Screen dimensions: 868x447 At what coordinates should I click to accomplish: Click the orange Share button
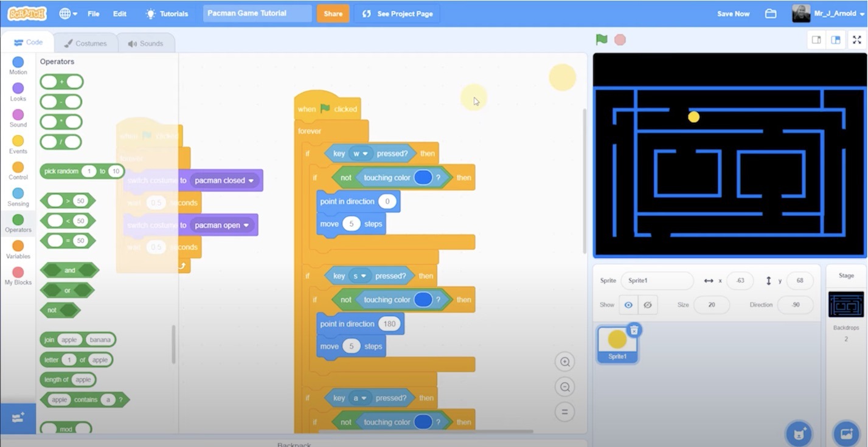pyautogui.click(x=333, y=13)
